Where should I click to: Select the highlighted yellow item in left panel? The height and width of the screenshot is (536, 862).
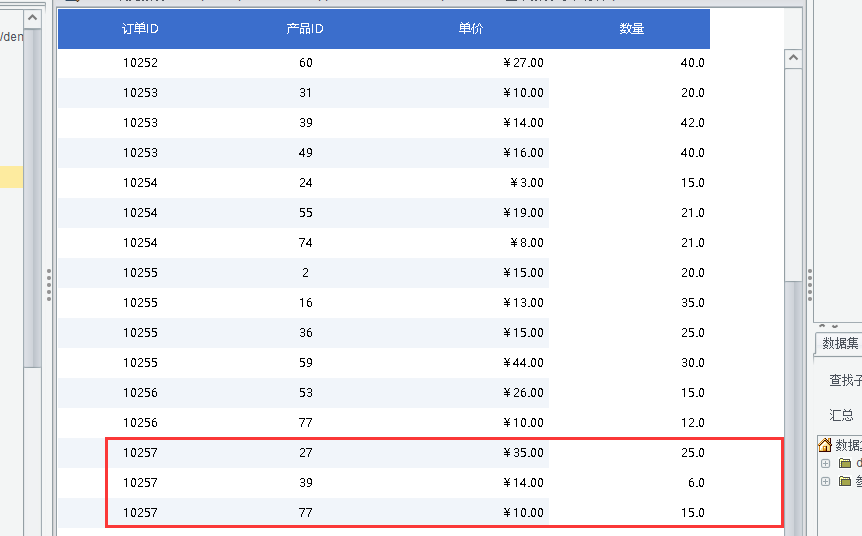coord(11,177)
